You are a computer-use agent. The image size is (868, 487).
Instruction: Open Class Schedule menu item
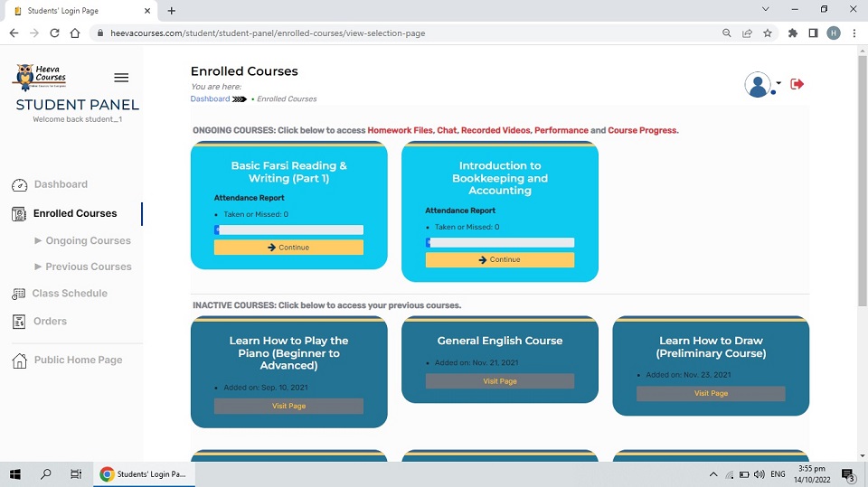(70, 294)
